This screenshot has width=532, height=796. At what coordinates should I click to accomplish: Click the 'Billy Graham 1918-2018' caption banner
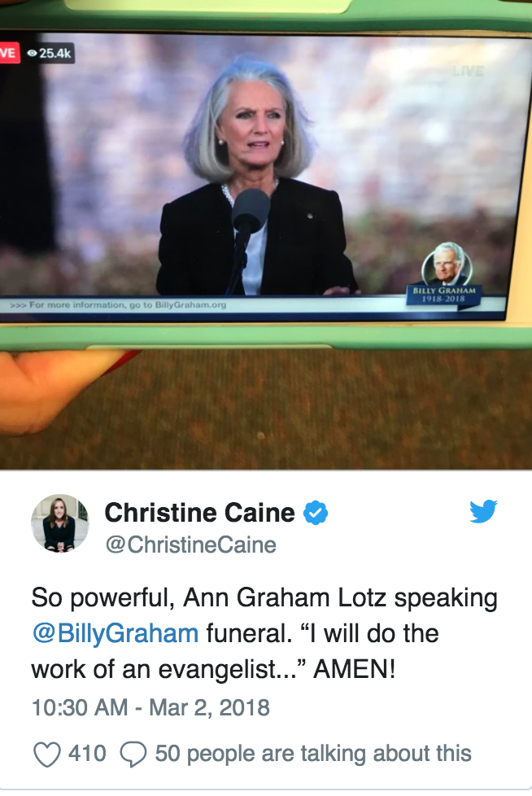coord(444,295)
